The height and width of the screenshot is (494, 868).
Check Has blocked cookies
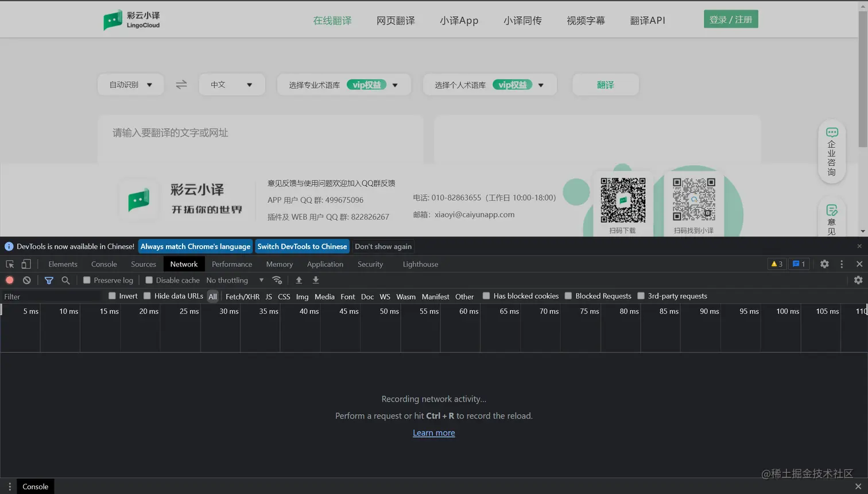[486, 296]
